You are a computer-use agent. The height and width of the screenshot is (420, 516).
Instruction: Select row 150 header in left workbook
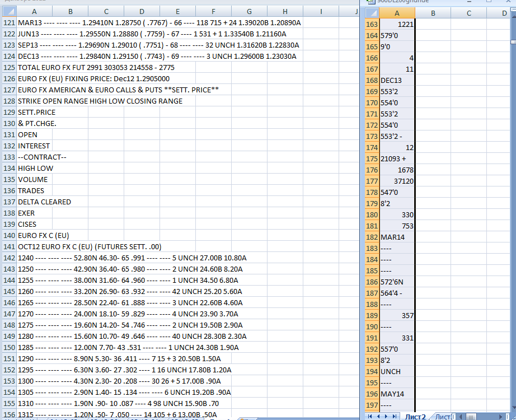click(x=9, y=348)
